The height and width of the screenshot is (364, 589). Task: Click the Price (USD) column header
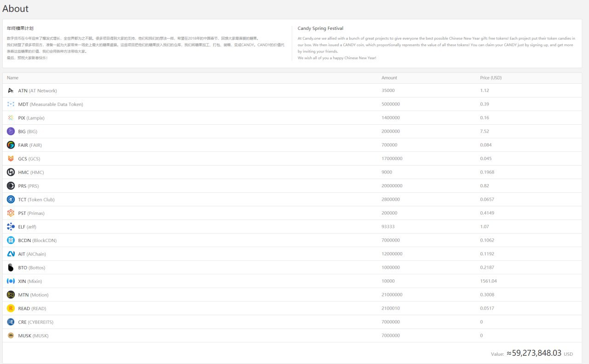(491, 78)
